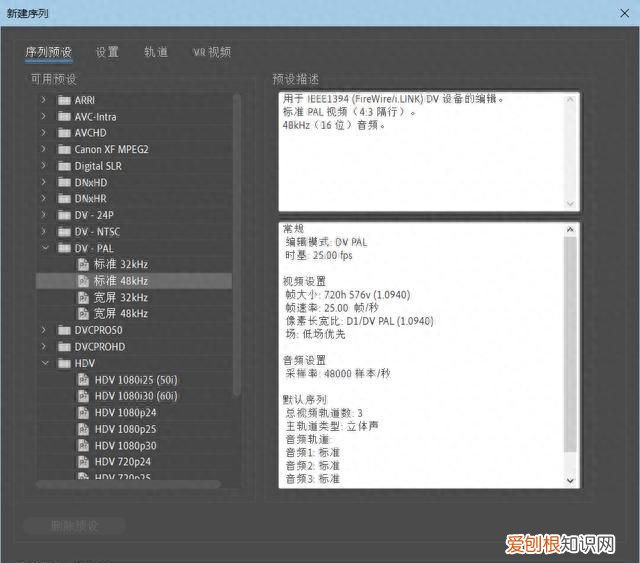Click the DV - 24P folder icon
The image size is (640, 563).
tap(64, 215)
